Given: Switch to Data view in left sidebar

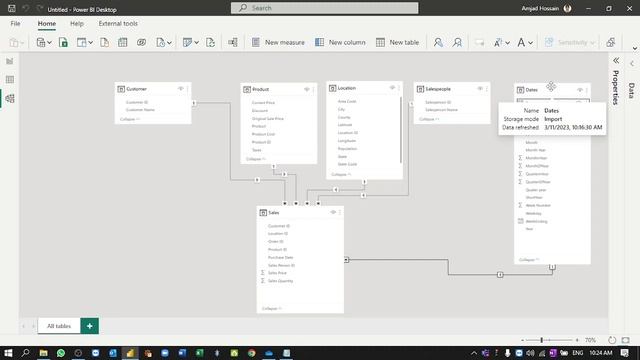Looking at the screenshot, I should [10, 80].
